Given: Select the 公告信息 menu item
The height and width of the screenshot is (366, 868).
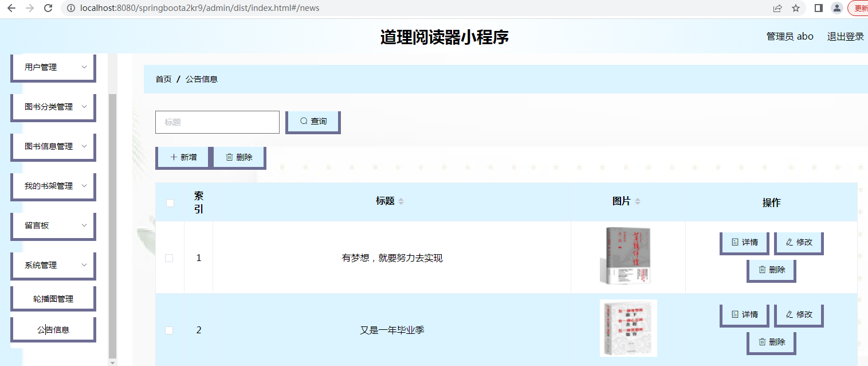Looking at the screenshot, I should point(53,330).
